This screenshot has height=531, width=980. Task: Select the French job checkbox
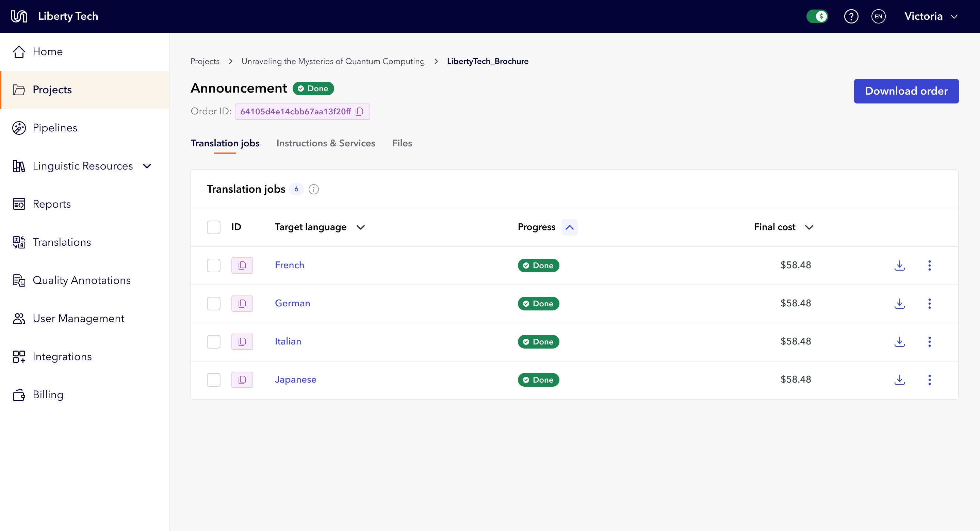213,265
